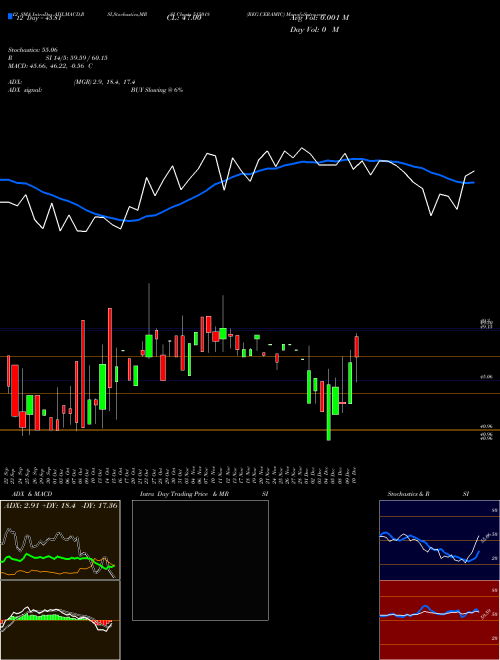Image resolution: width=500 pixels, height=660 pixels.
Task: Select the '12 Day = 43.81' SMA value
Action: click(38, 18)
